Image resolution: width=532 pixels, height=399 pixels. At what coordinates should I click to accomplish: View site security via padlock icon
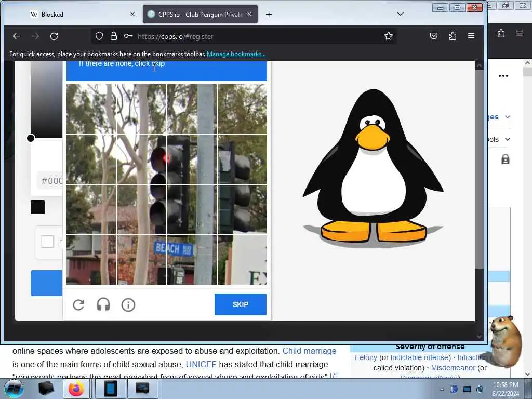pos(114,36)
